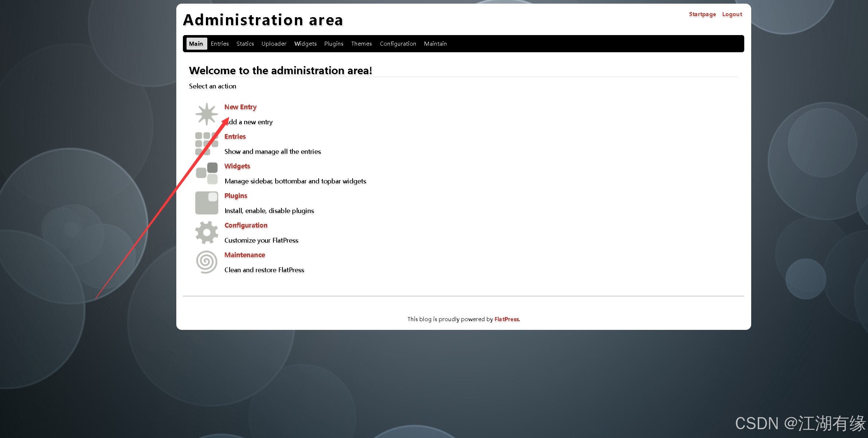Viewport: 868px width, 438px height.
Task: Click the Maintenance spiral icon
Action: (x=207, y=262)
